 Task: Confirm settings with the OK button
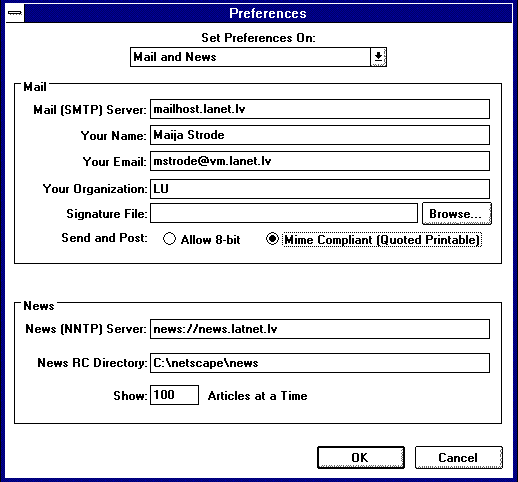[361, 458]
